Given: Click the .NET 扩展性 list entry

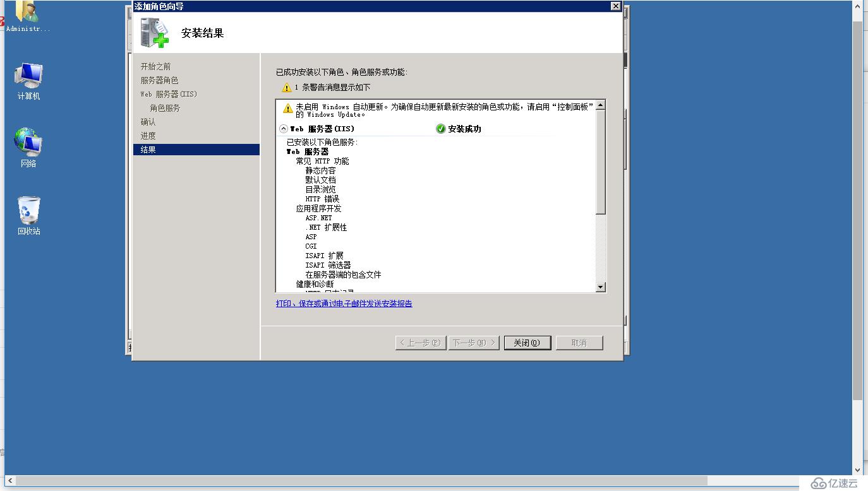Looking at the screenshot, I should click(x=326, y=227).
